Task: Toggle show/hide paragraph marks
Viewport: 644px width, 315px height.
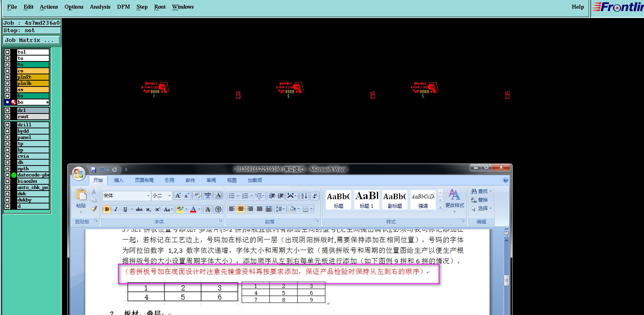Action: coord(315,196)
